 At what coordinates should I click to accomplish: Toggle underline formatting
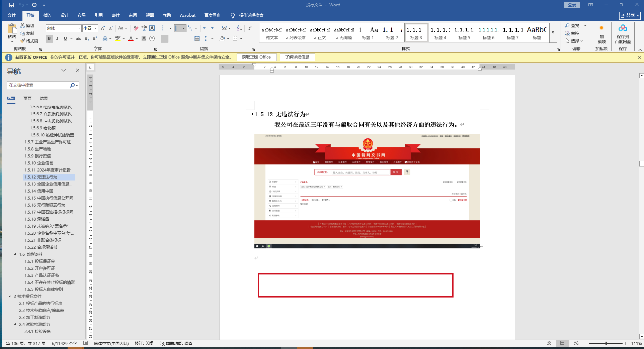tap(65, 38)
